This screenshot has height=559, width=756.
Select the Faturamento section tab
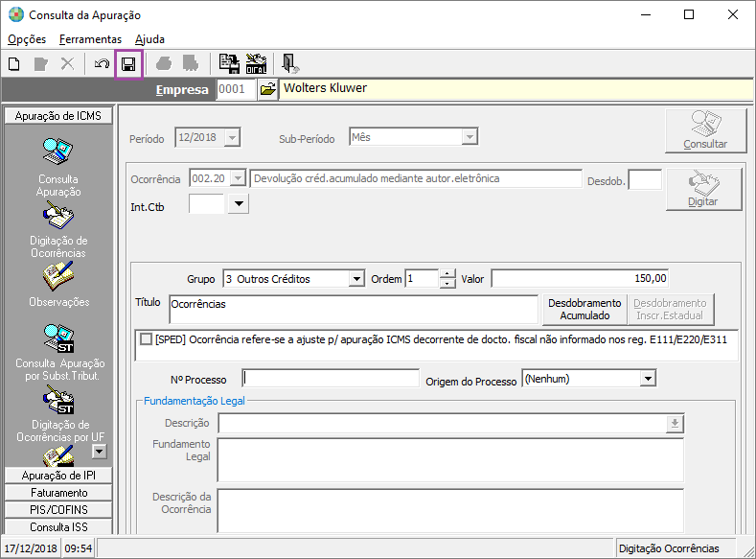coord(58,493)
